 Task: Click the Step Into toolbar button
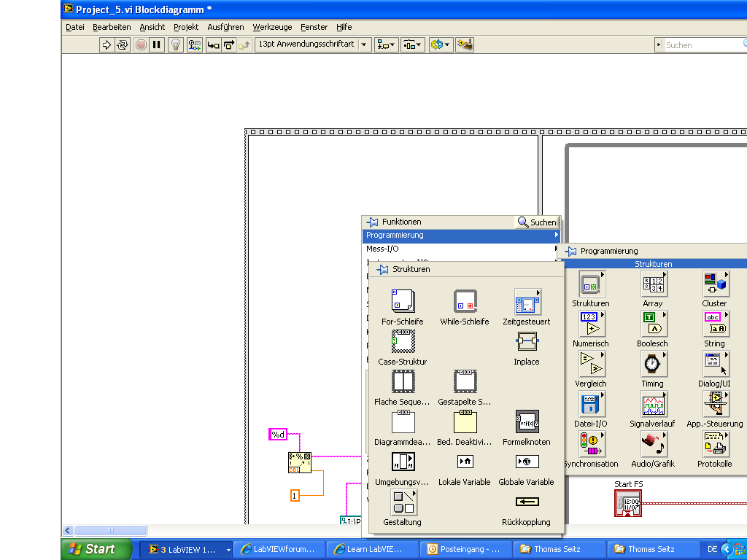214,44
